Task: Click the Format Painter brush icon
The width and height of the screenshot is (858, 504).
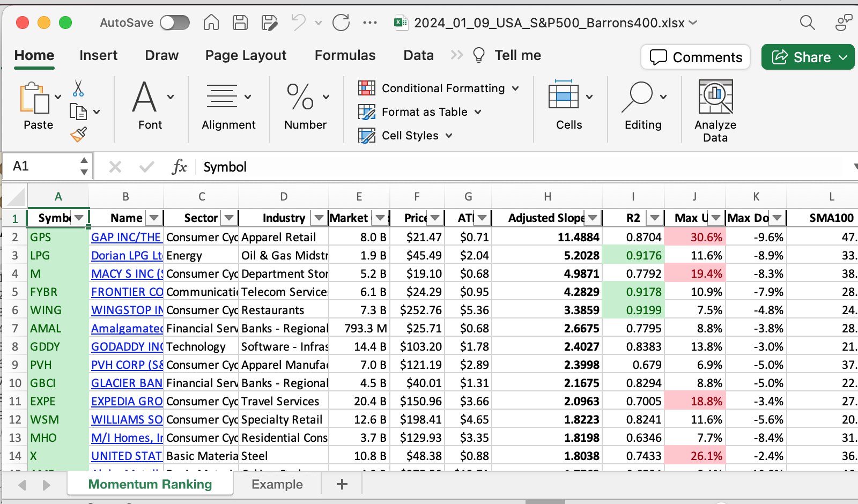Action: [78, 134]
